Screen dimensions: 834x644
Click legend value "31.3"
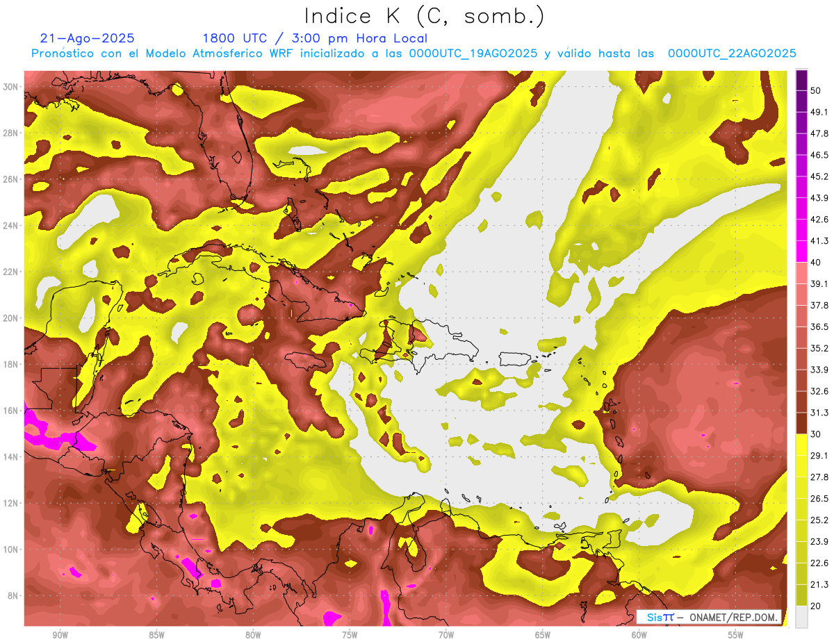[819, 413]
